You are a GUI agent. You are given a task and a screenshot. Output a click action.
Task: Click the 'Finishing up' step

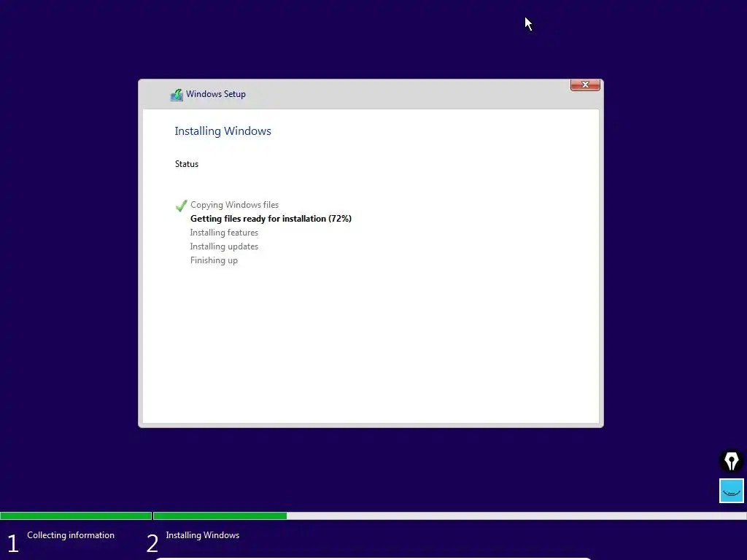pos(214,260)
